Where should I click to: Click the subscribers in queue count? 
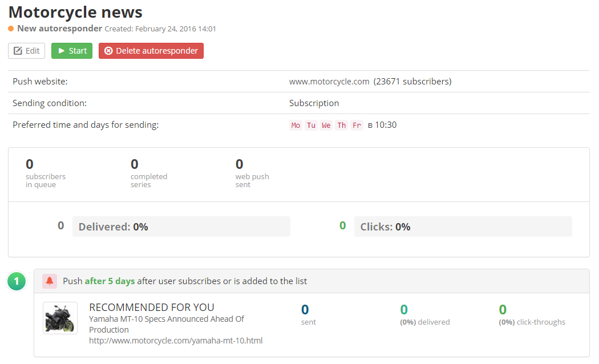pos(30,165)
